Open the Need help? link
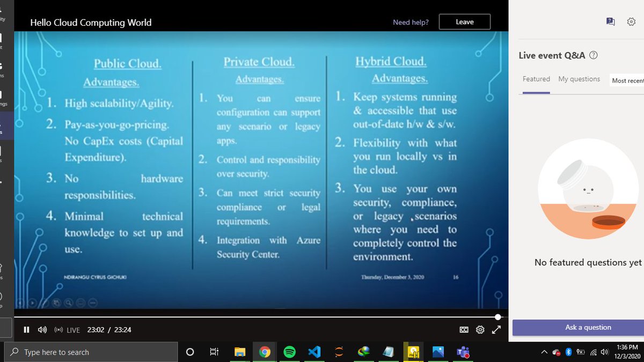Viewport: 644px width, 362px height. 411,21
